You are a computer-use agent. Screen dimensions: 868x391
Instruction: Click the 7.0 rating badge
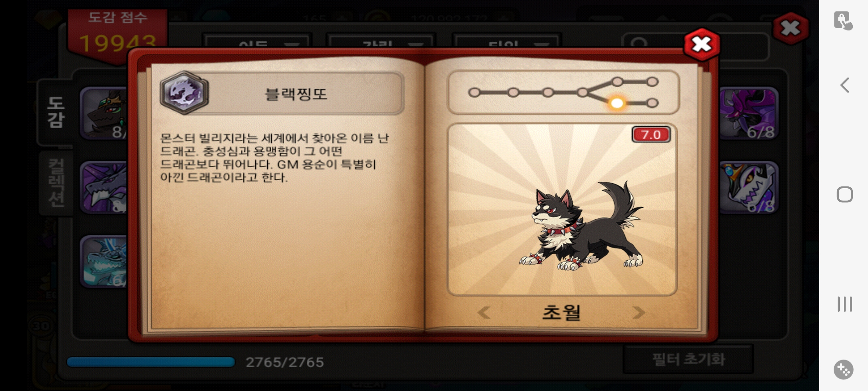pyautogui.click(x=651, y=135)
